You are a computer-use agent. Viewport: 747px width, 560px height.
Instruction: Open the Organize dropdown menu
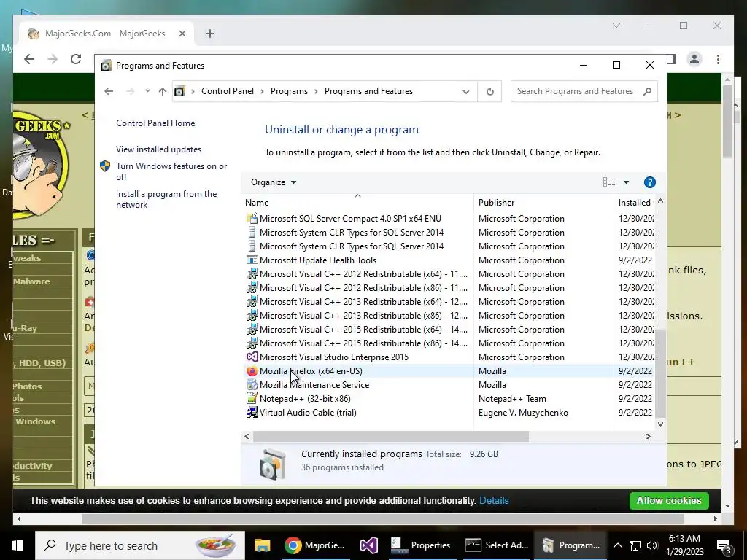click(x=274, y=182)
